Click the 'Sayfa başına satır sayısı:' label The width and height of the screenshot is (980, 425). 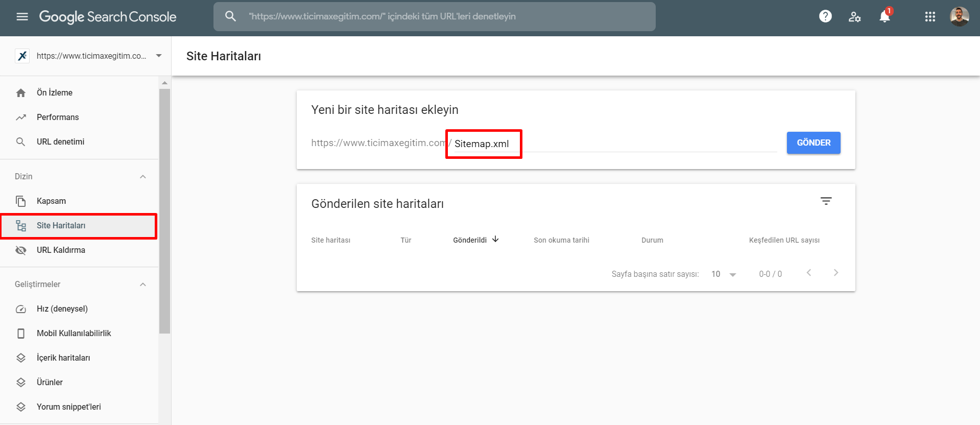pos(655,274)
